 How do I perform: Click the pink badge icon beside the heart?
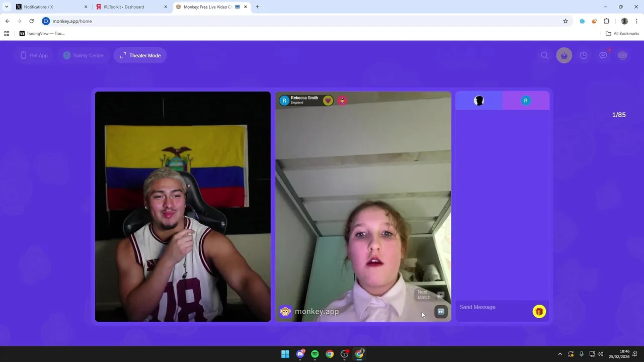[x=342, y=101]
